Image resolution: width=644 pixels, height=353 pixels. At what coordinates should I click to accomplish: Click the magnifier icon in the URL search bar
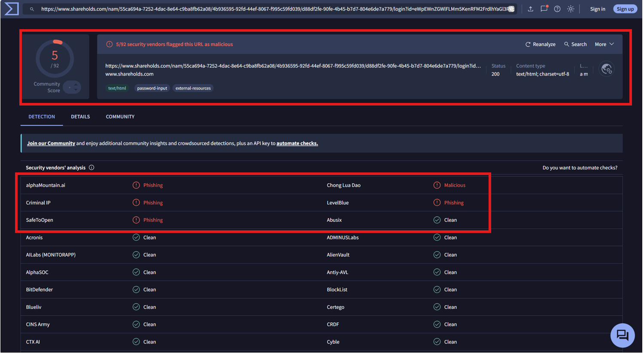pos(32,9)
